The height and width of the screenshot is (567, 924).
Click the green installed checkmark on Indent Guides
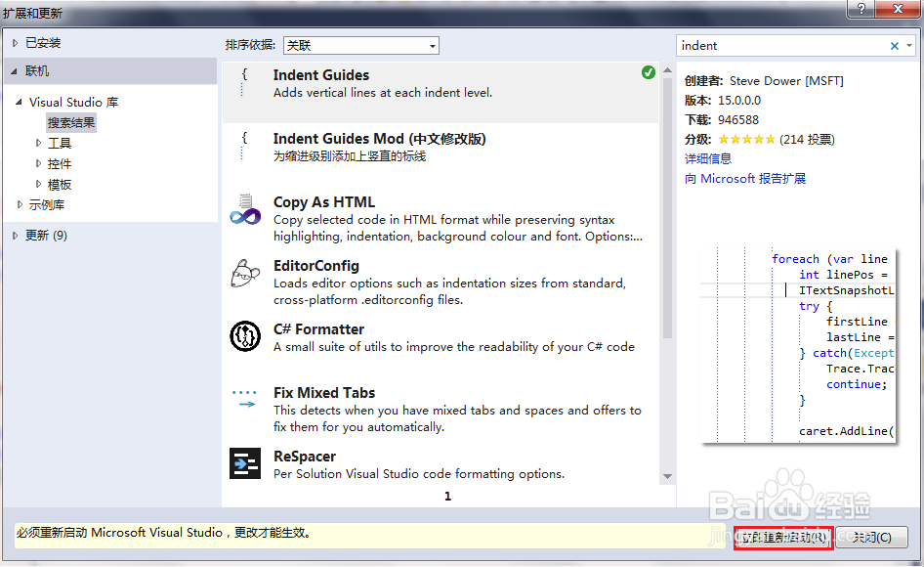coord(649,72)
